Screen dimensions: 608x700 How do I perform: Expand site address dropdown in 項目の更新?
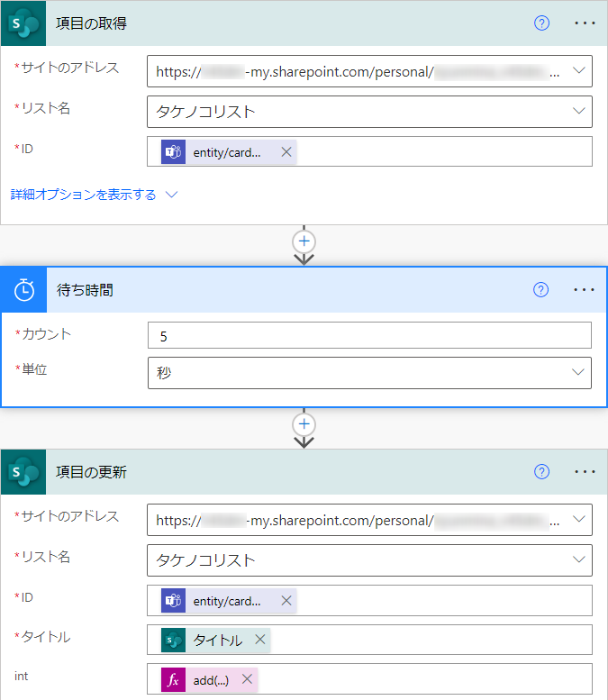coord(579,519)
